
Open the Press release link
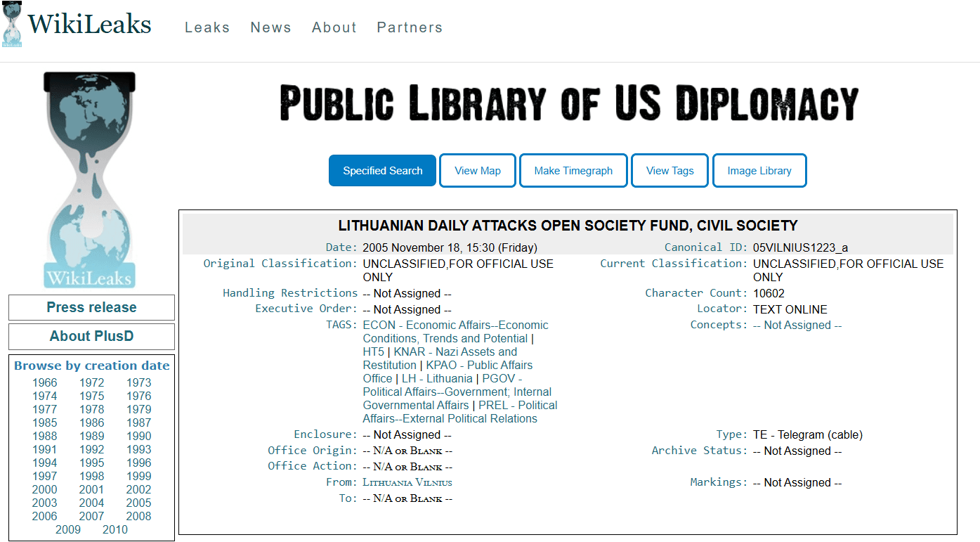pos(91,307)
